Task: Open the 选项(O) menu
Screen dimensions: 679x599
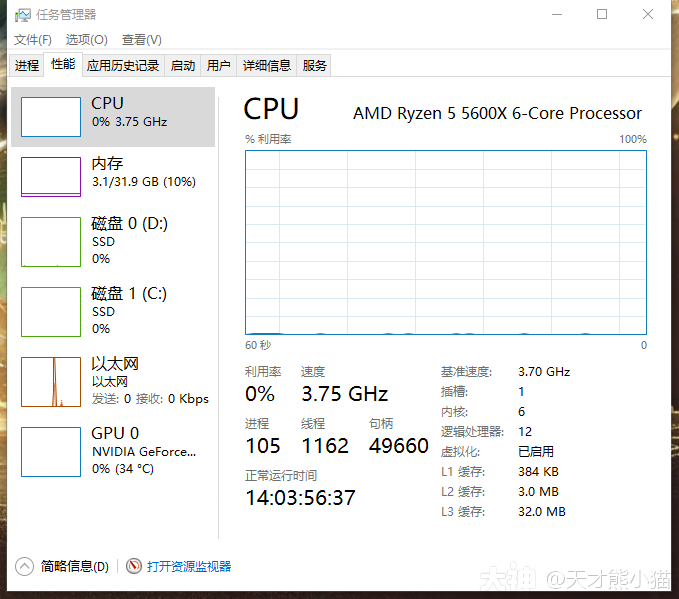Action: click(x=86, y=40)
